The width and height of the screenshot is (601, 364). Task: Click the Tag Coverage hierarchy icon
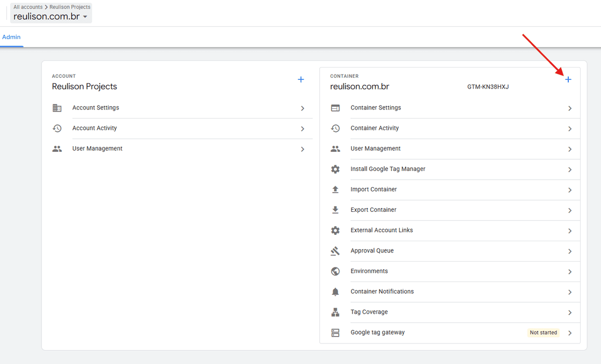[335, 312]
